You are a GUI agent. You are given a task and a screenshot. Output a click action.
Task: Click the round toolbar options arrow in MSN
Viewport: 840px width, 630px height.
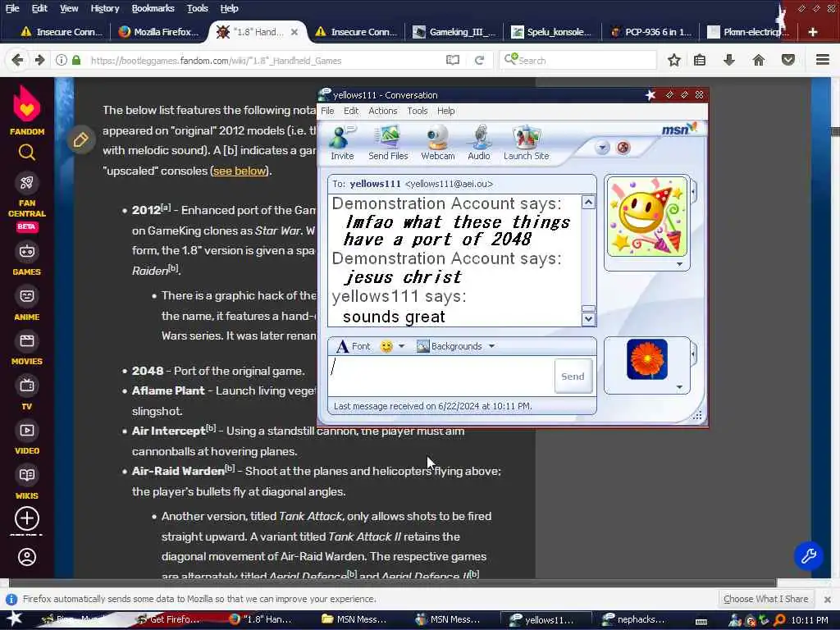[602, 148]
